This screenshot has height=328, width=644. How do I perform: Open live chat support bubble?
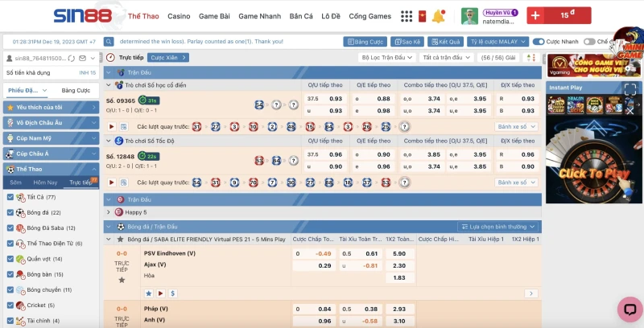[x=630, y=310]
